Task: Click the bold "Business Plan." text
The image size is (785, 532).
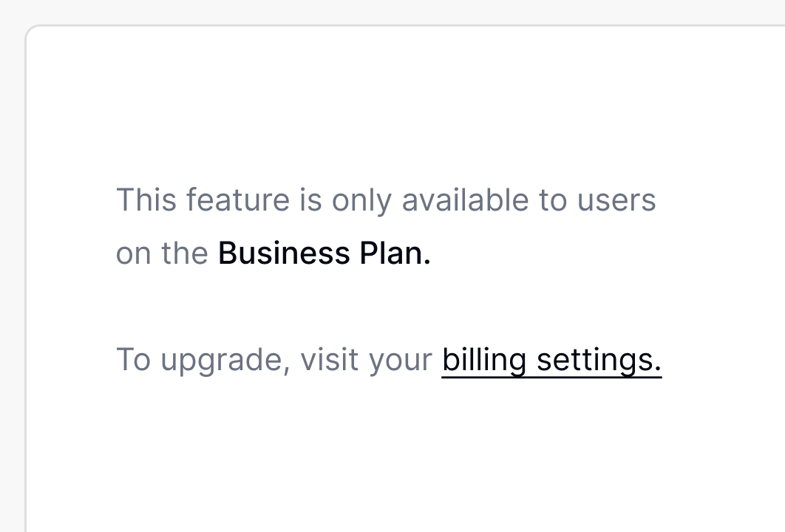Action: point(324,253)
